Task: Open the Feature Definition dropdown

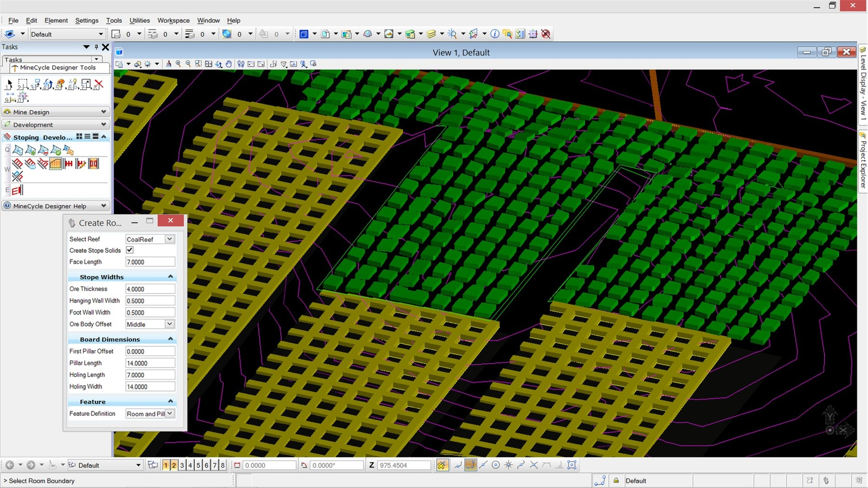Action: click(x=170, y=413)
